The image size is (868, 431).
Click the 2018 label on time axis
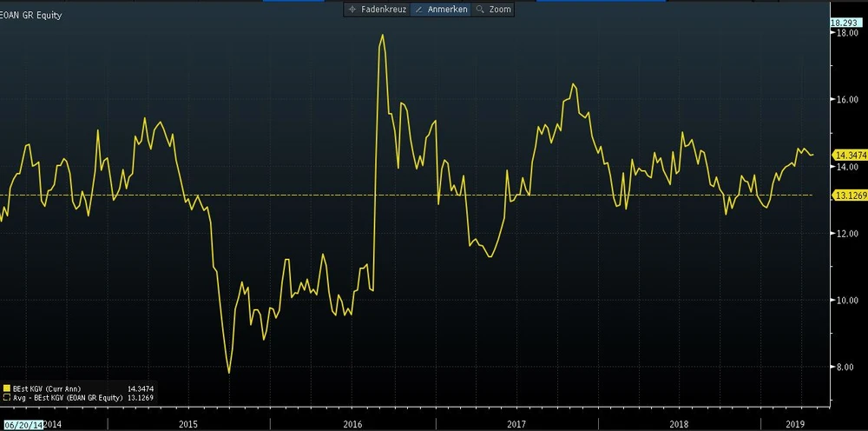pyautogui.click(x=680, y=424)
